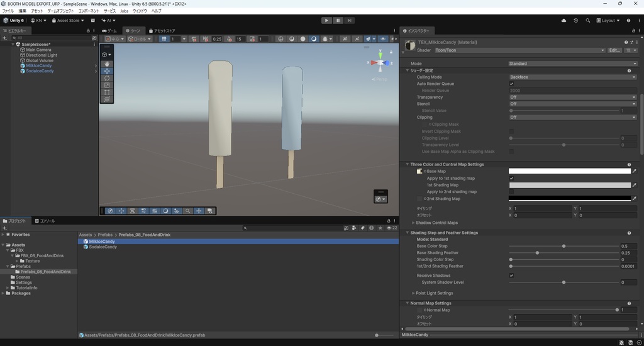Toggle Apply to 1st shading map checkbox
Screen dimensions: 644x346
[511, 178]
